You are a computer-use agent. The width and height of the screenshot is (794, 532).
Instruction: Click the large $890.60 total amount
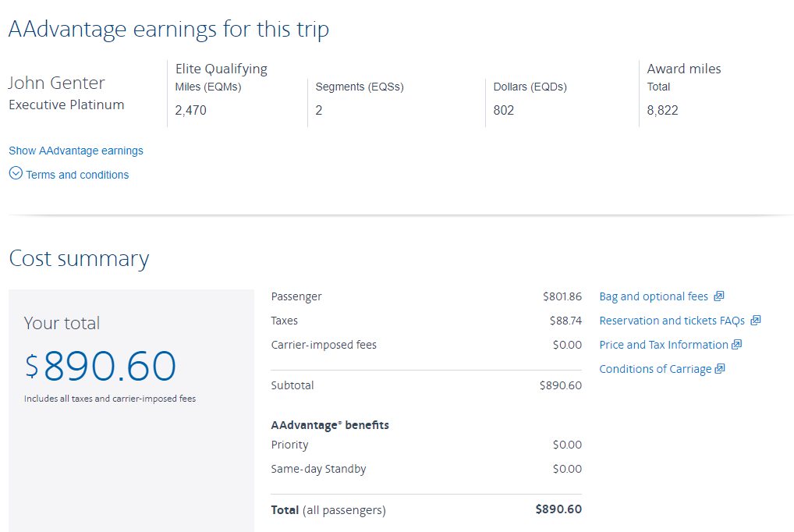(x=101, y=366)
